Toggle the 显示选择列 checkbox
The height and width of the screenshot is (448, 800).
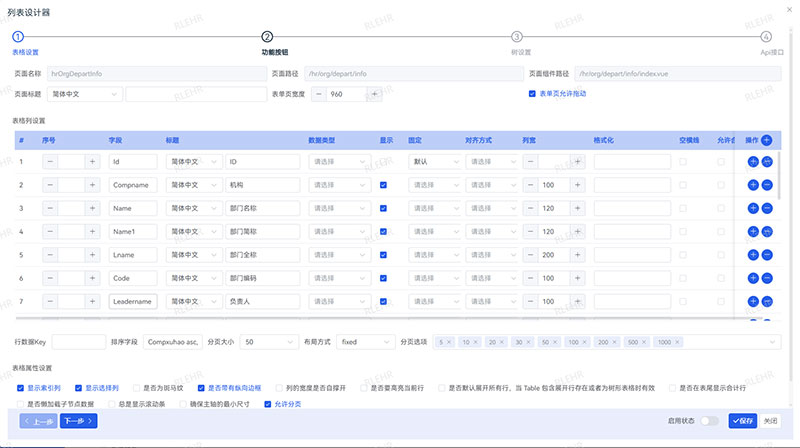coord(78,388)
